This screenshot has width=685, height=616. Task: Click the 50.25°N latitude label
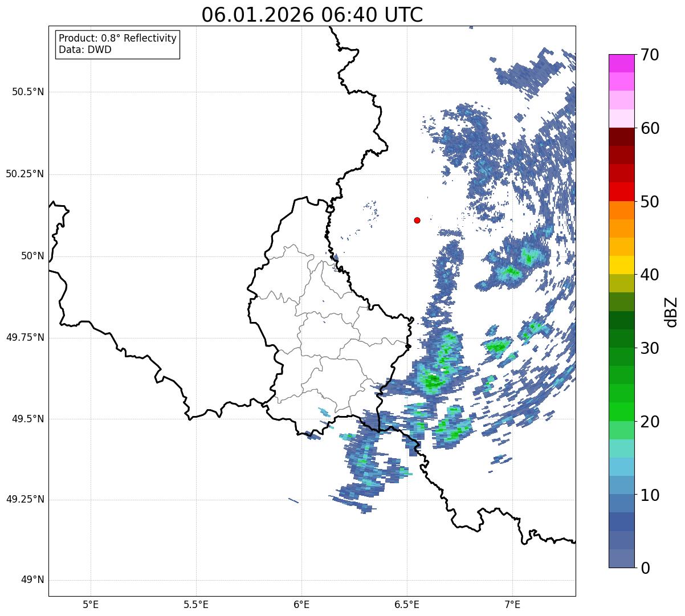(25, 174)
